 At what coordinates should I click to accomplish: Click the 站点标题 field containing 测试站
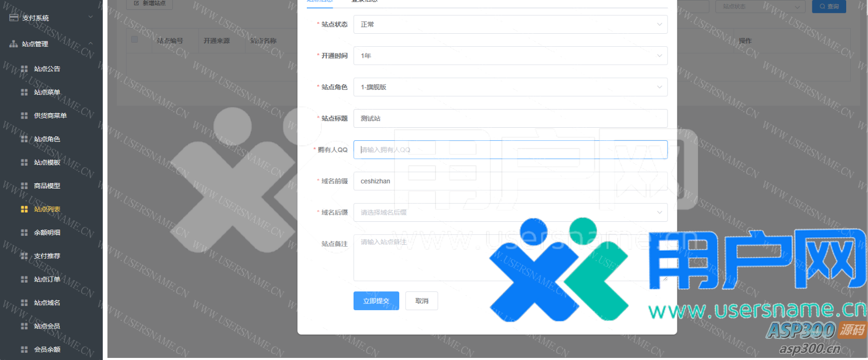[510, 118]
